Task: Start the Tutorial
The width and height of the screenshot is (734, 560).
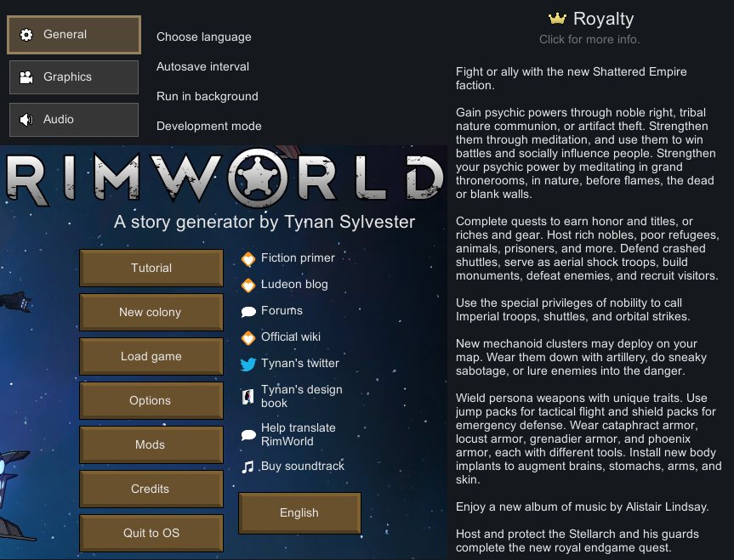Action: 151,268
